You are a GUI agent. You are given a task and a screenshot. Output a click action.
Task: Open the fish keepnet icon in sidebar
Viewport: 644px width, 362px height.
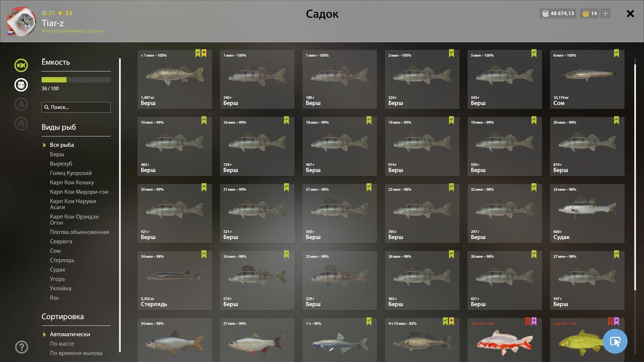click(21, 65)
